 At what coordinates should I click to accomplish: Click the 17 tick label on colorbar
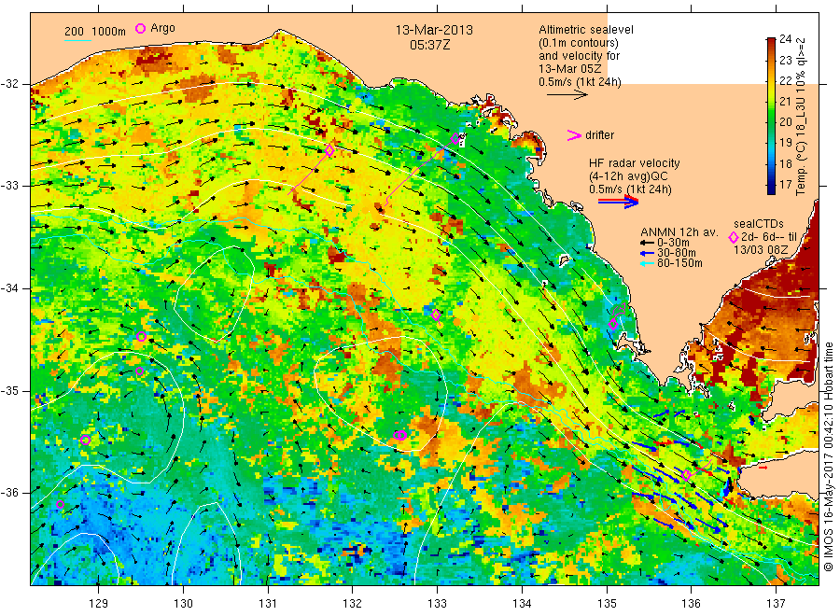(785, 184)
